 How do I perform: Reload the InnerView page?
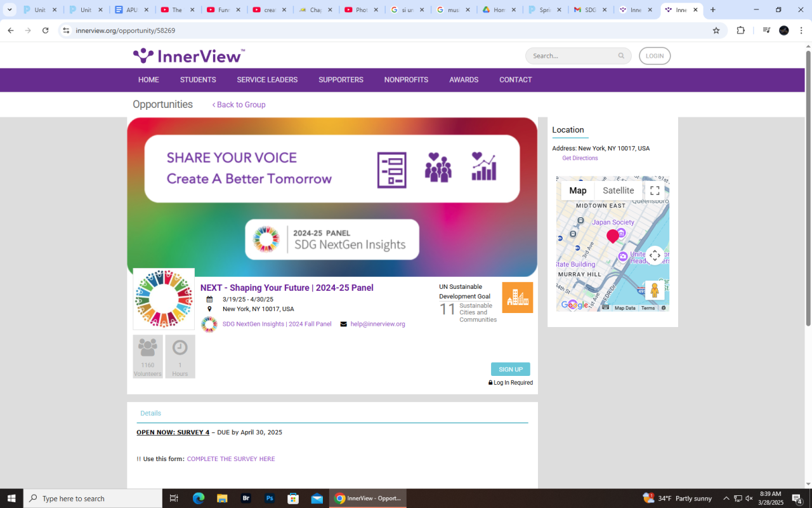click(x=45, y=30)
